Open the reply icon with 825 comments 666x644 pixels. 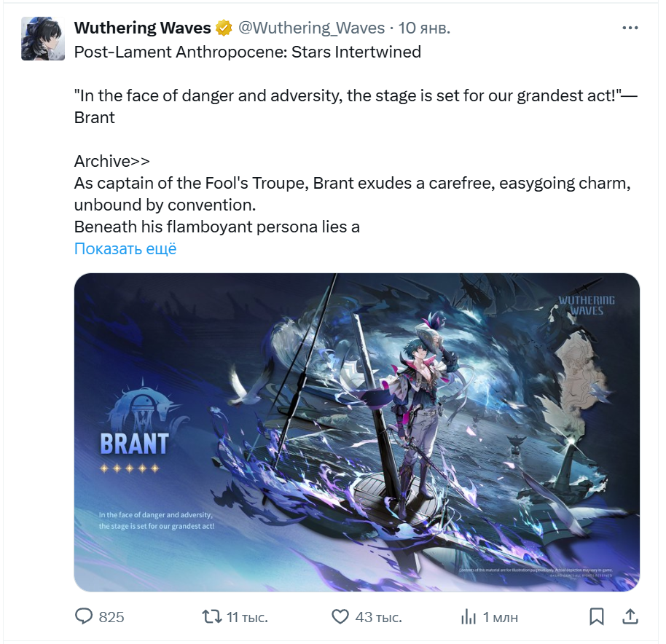pyautogui.click(x=84, y=616)
